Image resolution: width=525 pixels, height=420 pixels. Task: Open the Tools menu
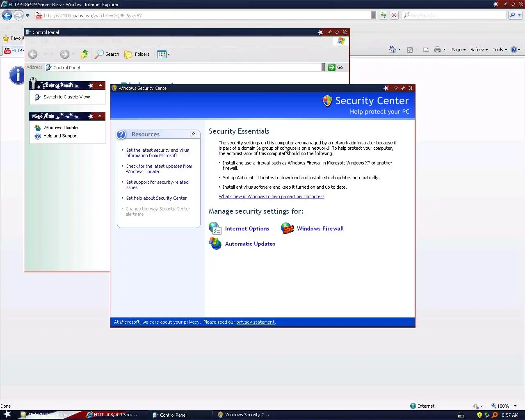coord(500,50)
